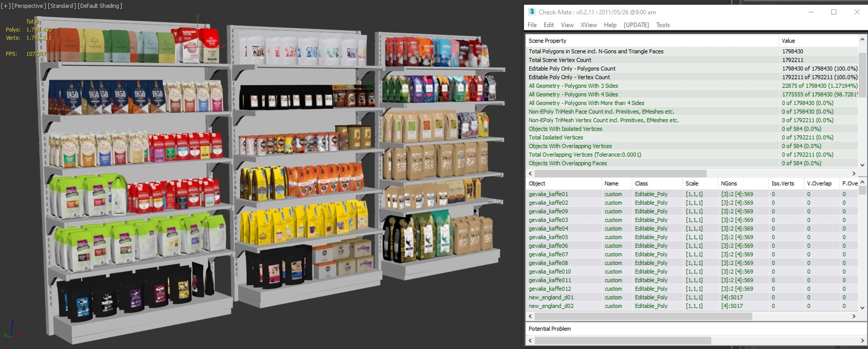
Task: Open the Default Shading viewport menu
Action: click(x=100, y=6)
